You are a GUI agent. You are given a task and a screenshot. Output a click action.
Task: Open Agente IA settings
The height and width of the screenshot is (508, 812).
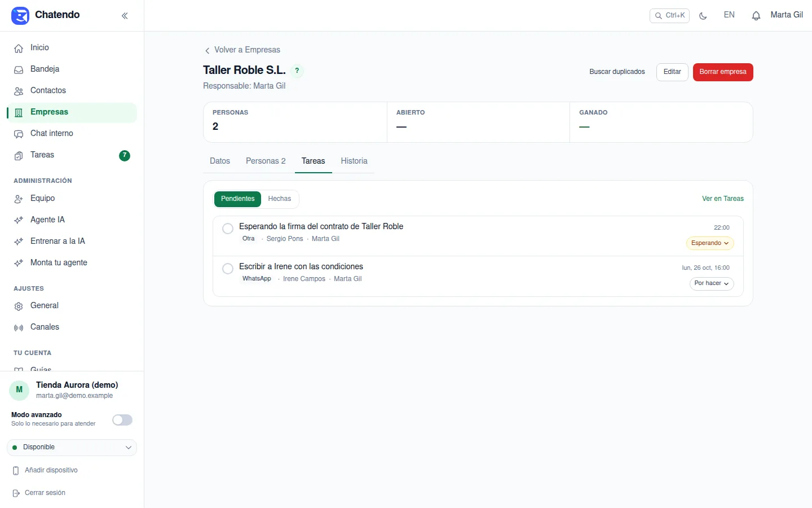[x=72, y=220]
